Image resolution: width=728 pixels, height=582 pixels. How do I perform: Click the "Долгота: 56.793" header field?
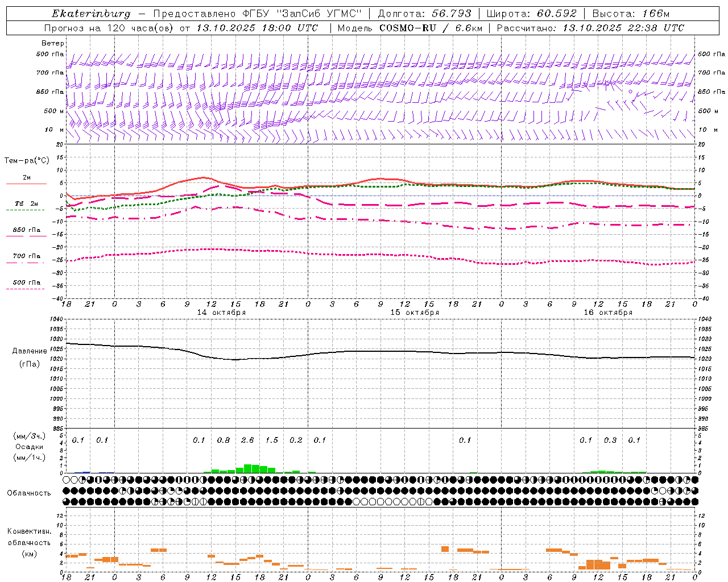424,14
